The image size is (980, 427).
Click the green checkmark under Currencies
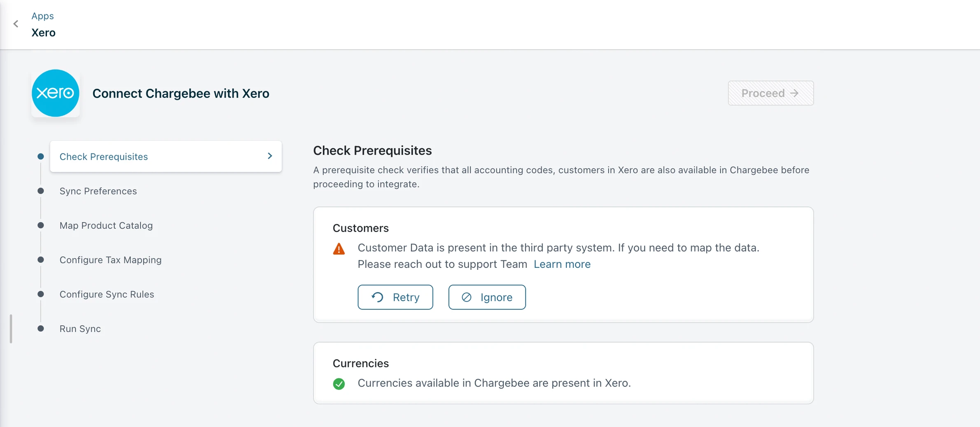tap(339, 384)
